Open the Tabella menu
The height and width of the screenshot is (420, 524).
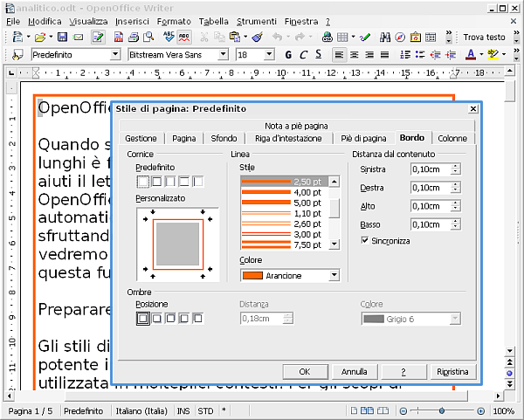click(214, 21)
